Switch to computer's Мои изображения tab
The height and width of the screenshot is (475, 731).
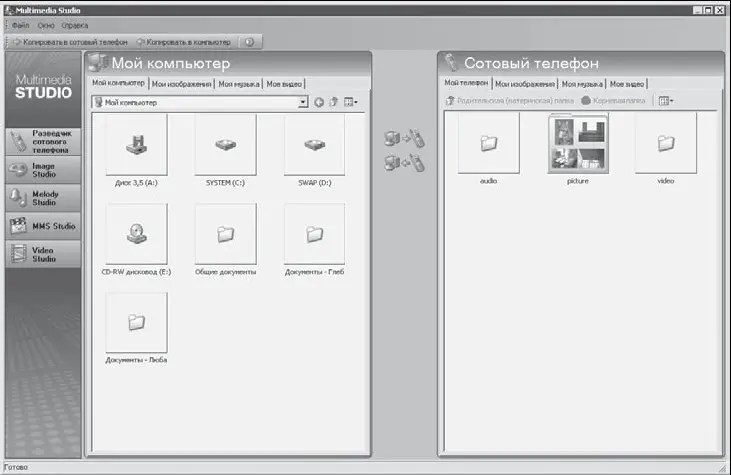tap(182, 84)
